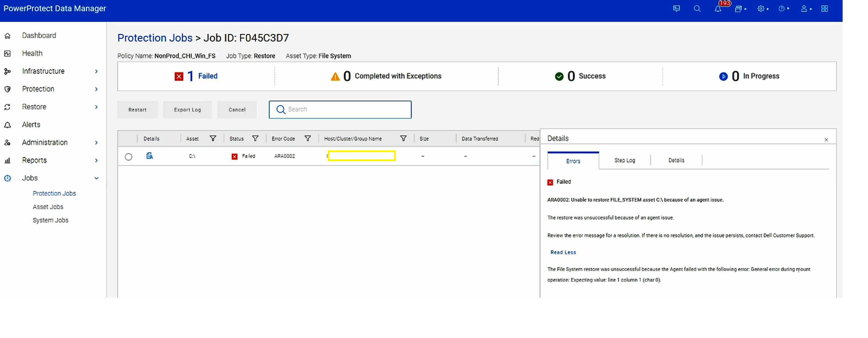Viewport: 868px width, 338px height.
Task: Click the Read Less link in error details
Action: pyautogui.click(x=563, y=252)
